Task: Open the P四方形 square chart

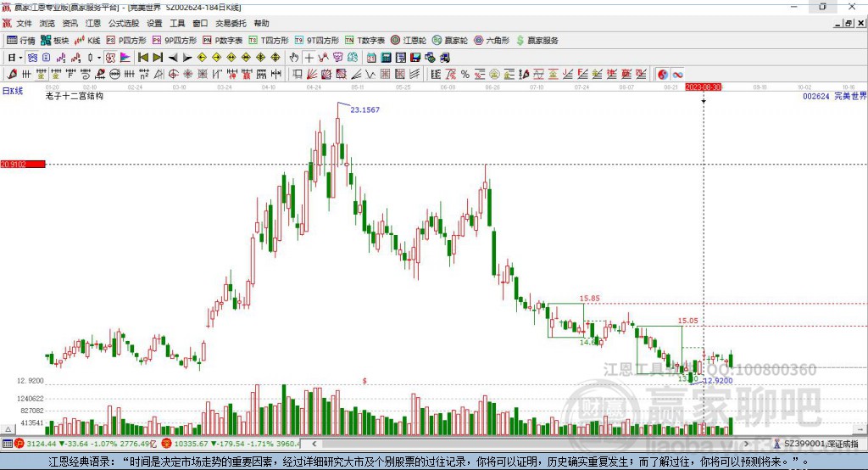Action: click(x=126, y=41)
